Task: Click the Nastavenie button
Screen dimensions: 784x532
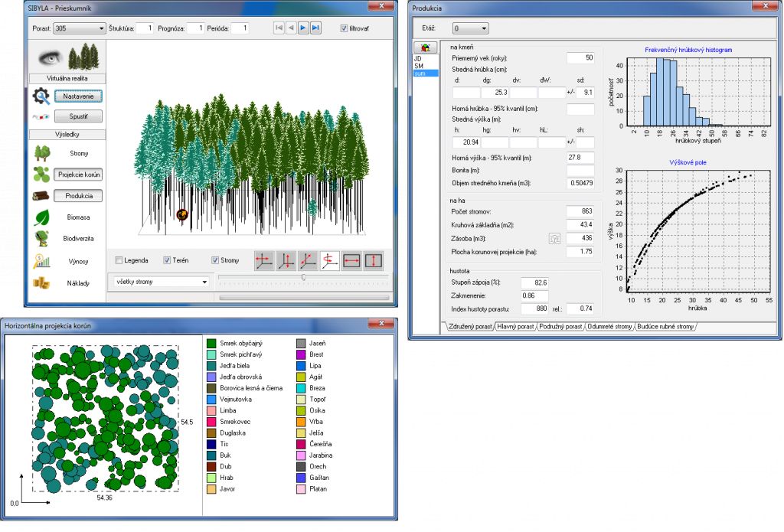Action: 78,96
